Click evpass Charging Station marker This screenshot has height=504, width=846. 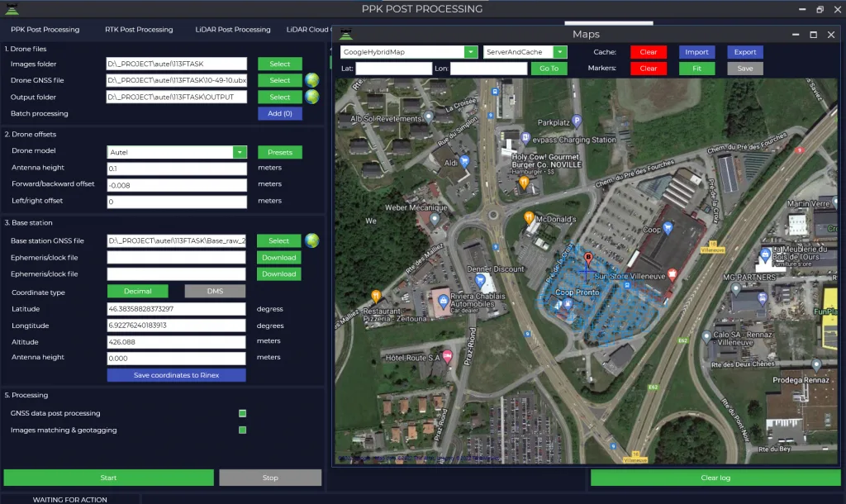[x=525, y=138]
